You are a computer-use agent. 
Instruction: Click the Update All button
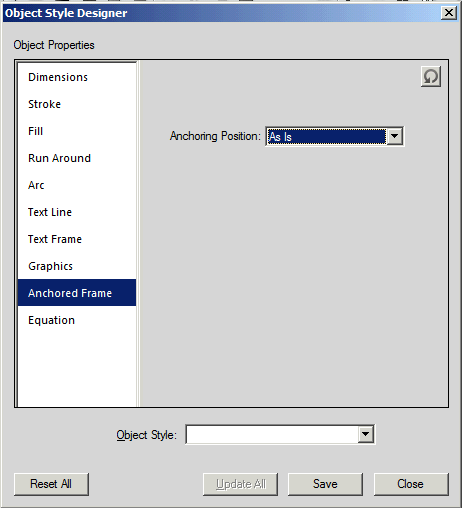240,484
